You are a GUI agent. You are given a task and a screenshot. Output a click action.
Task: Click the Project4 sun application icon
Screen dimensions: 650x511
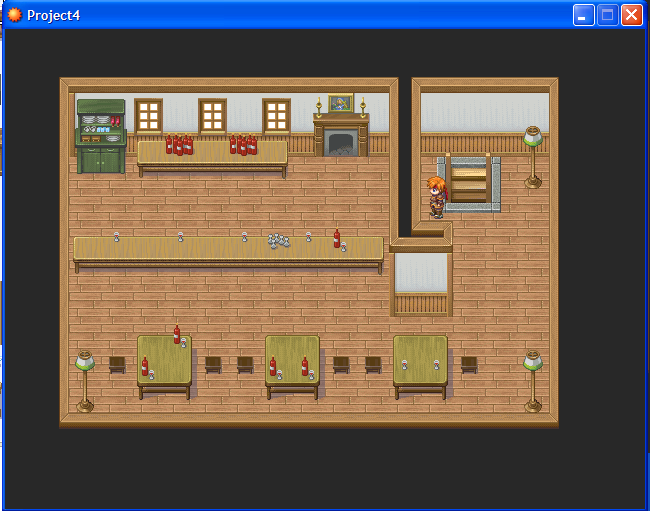(15, 15)
